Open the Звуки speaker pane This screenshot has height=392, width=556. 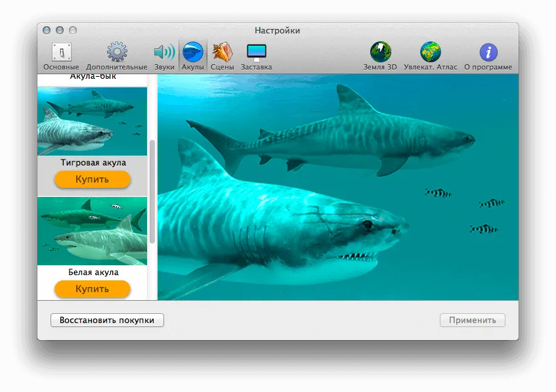pos(164,56)
